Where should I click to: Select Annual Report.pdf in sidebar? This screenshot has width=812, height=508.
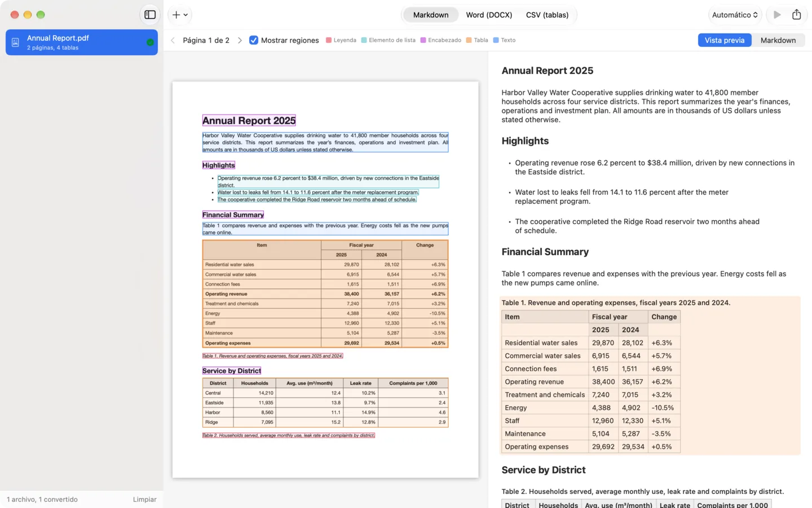pos(82,42)
